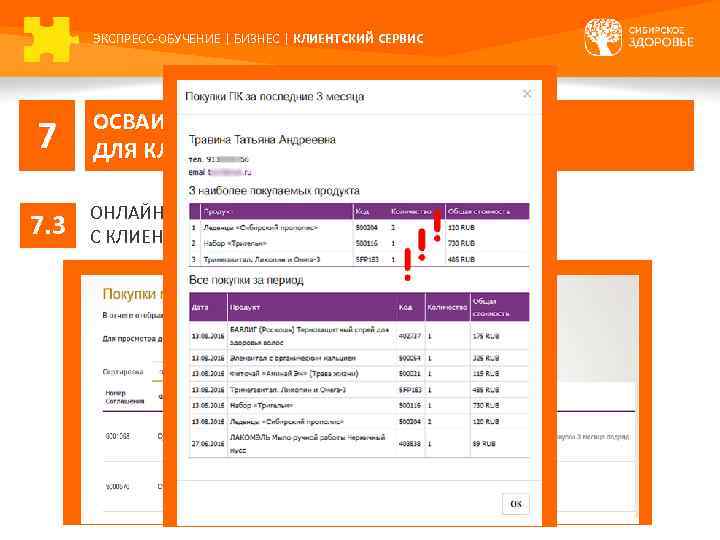Click the Сибирское здоровье tree logo
Image resolution: width=720 pixels, height=540 pixels.
click(603, 37)
